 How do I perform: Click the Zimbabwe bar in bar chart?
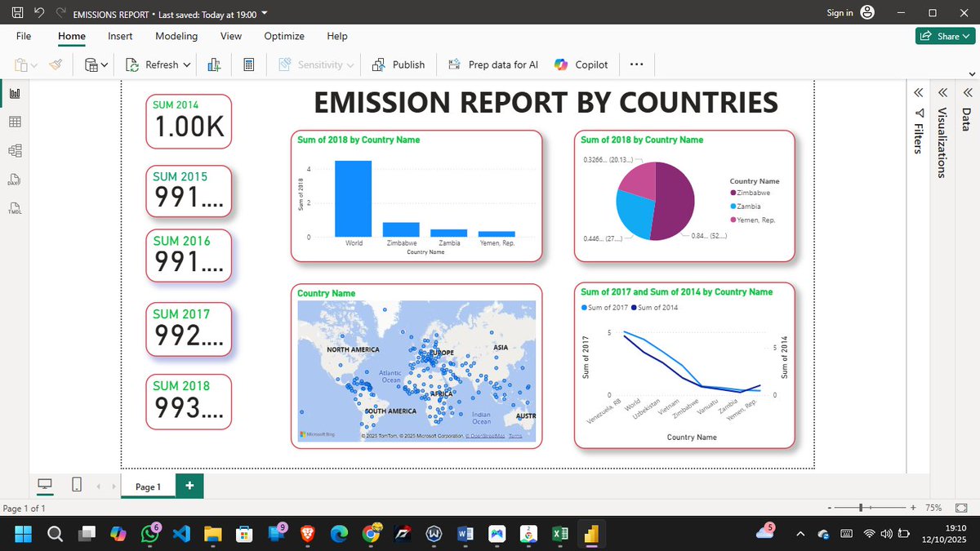pos(402,230)
